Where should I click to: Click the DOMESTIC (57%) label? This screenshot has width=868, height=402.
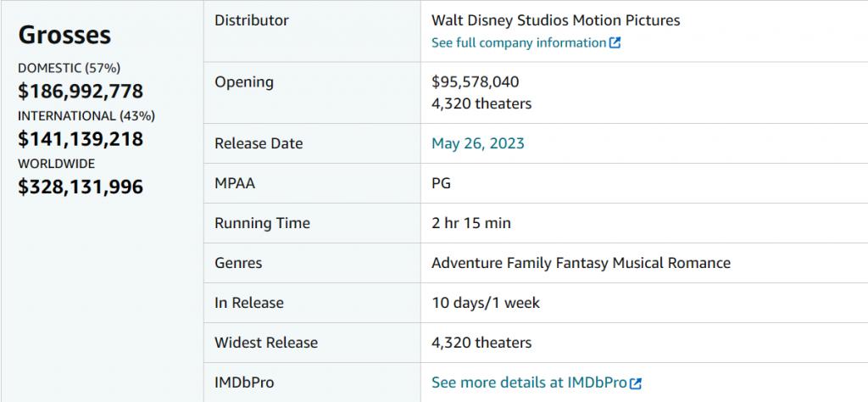click(69, 67)
